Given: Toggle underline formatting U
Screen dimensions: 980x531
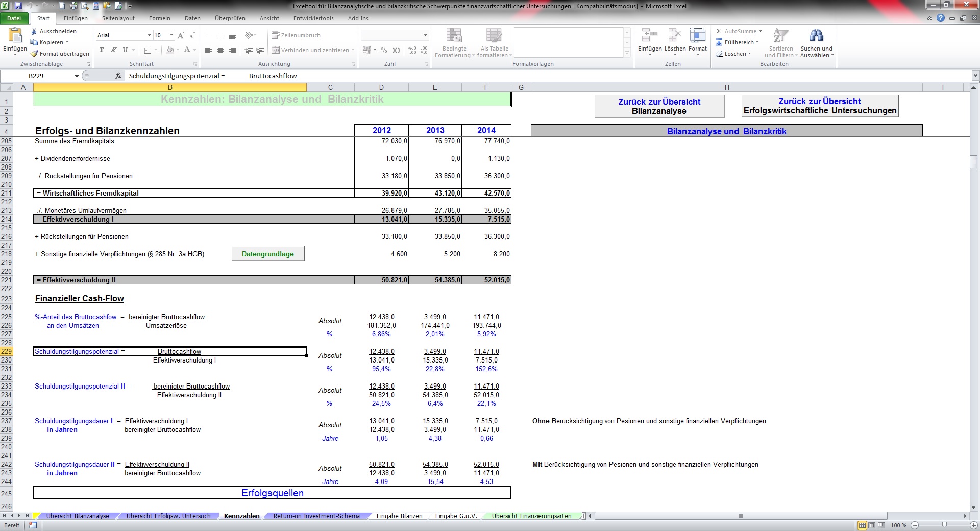Looking at the screenshot, I should point(125,50).
